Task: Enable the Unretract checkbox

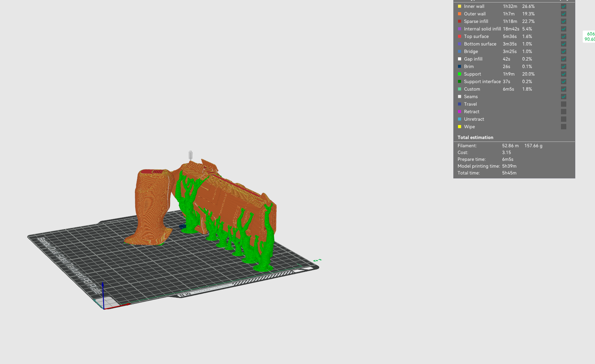Action: pyautogui.click(x=563, y=119)
